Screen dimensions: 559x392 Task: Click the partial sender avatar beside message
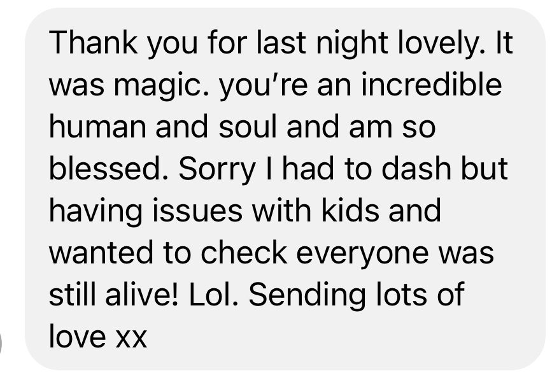pos(1,343)
